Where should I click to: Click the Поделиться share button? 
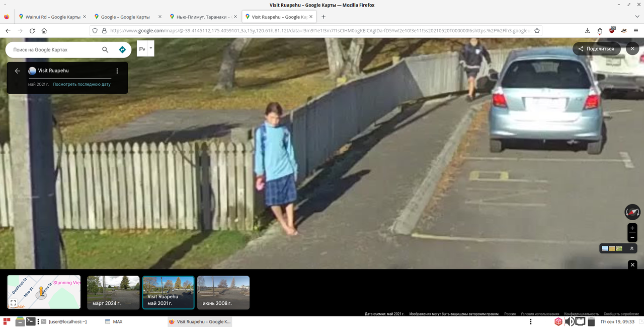pos(596,49)
